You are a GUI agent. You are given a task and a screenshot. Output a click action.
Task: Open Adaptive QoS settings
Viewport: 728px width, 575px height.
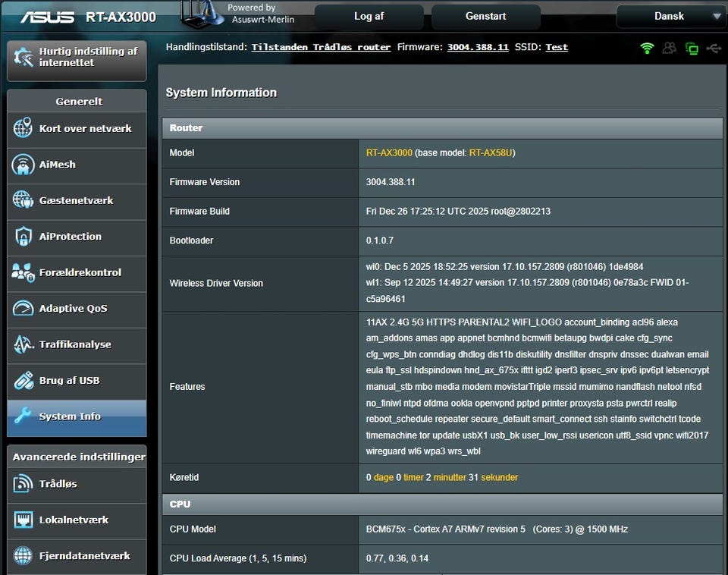point(77,309)
